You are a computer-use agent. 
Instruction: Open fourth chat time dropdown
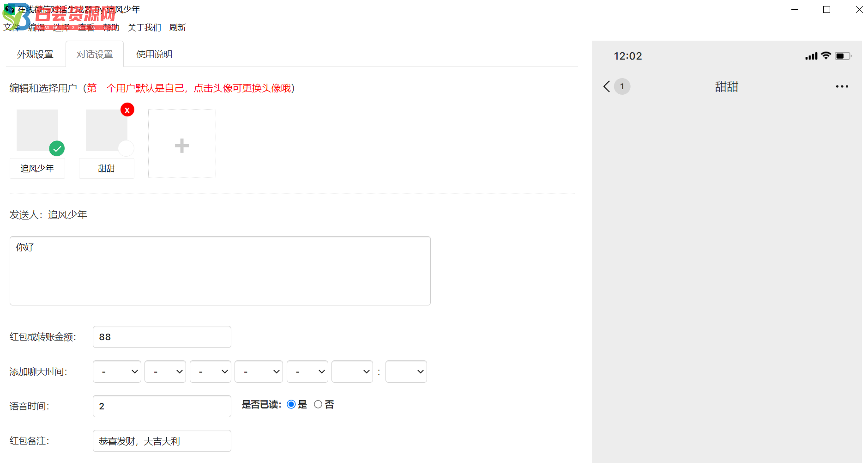tap(259, 372)
